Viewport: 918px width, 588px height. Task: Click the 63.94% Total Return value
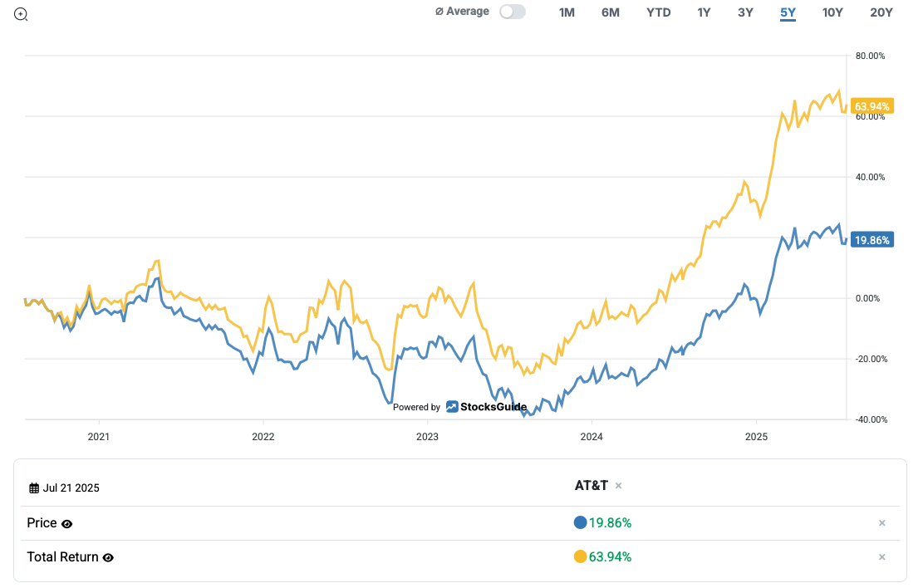[610, 557]
